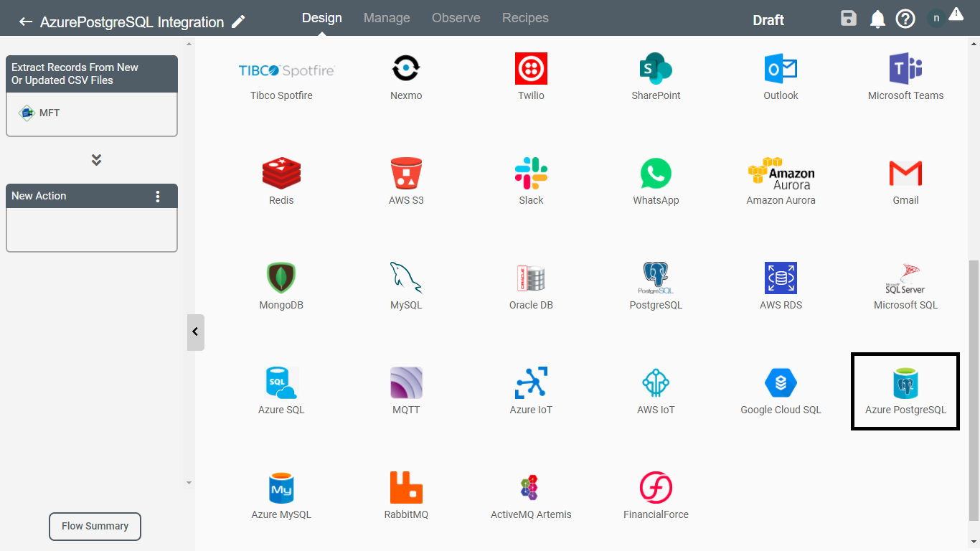980x551 pixels.
Task: Select the FinancialForce connector
Action: [656, 495]
